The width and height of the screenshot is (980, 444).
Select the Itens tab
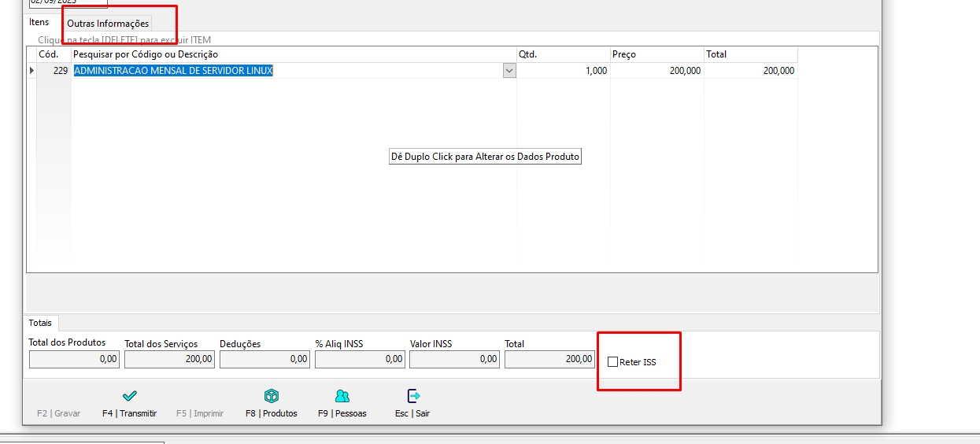[x=39, y=22]
